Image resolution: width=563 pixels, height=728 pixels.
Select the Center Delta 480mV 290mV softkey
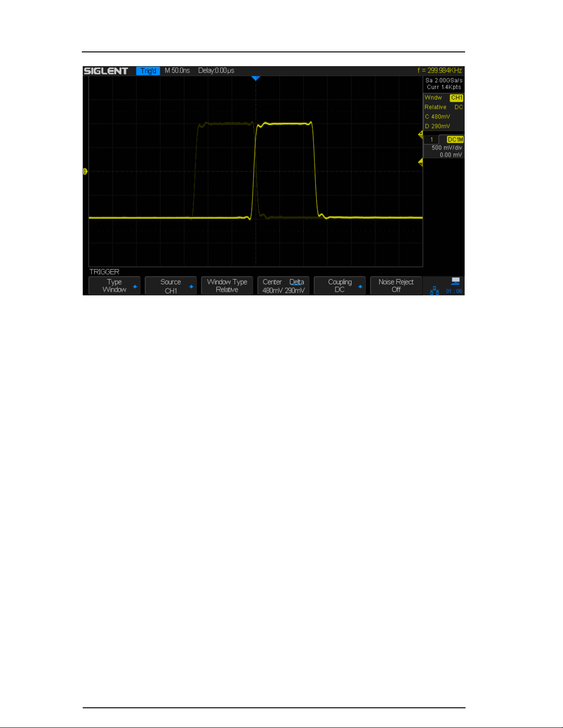point(284,286)
